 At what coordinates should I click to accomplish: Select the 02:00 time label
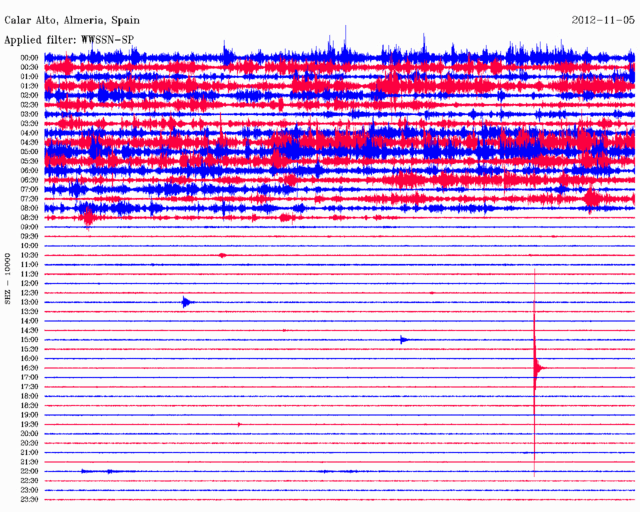coord(29,96)
